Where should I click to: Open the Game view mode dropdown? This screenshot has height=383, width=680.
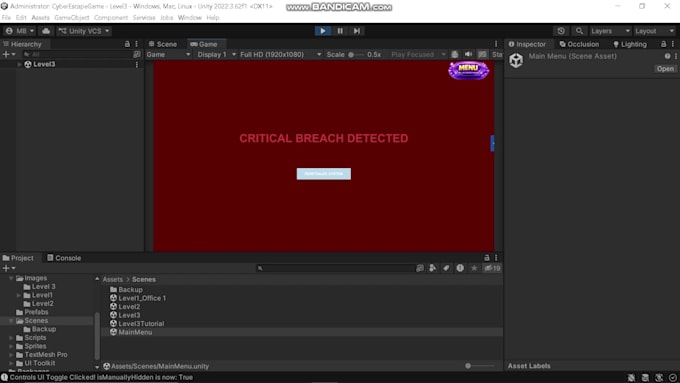[168, 54]
